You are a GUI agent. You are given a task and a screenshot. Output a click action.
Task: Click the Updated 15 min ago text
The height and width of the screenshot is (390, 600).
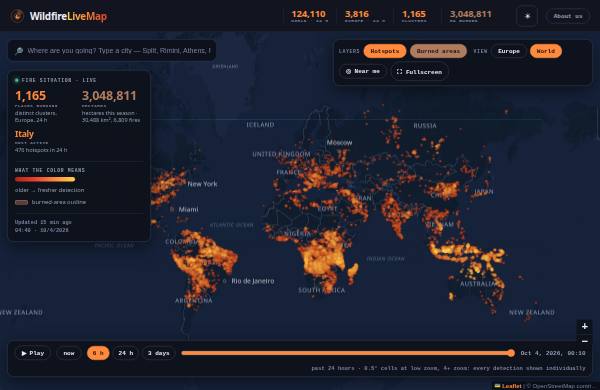pyautogui.click(x=43, y=222)
